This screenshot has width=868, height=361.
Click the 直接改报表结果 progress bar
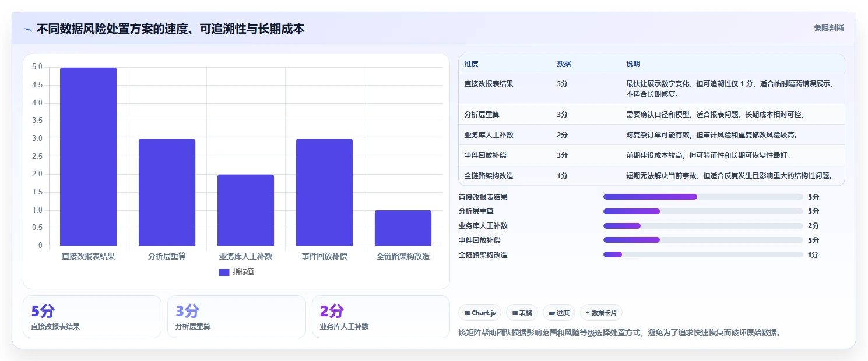703,197
